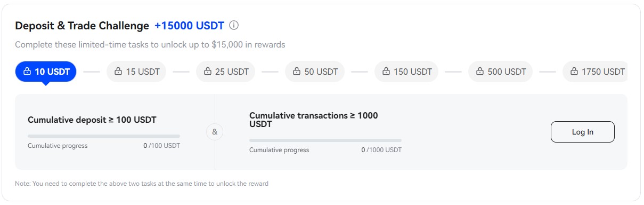Click the info icon beside +15000 USDT
The image size is (644, 205).
(x=234, y=26)
